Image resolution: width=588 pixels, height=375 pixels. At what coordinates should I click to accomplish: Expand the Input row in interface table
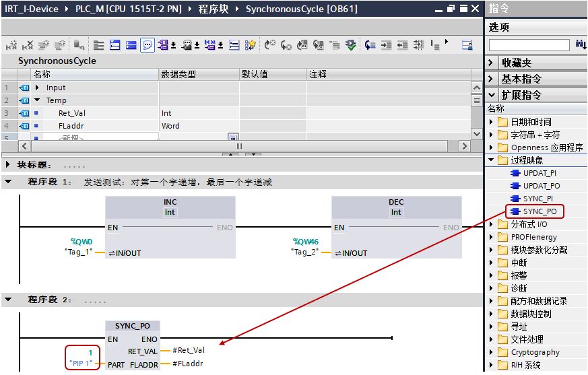(37, 88)
